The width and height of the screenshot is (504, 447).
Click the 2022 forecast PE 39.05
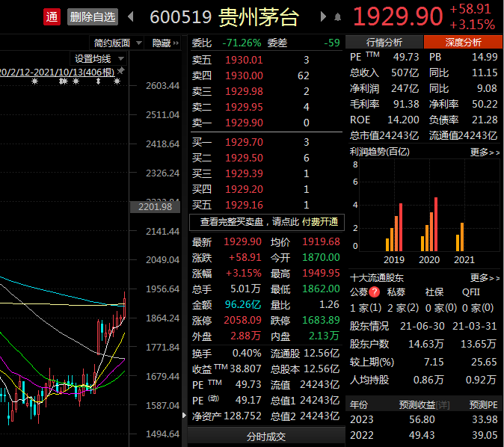pos(485,435)
